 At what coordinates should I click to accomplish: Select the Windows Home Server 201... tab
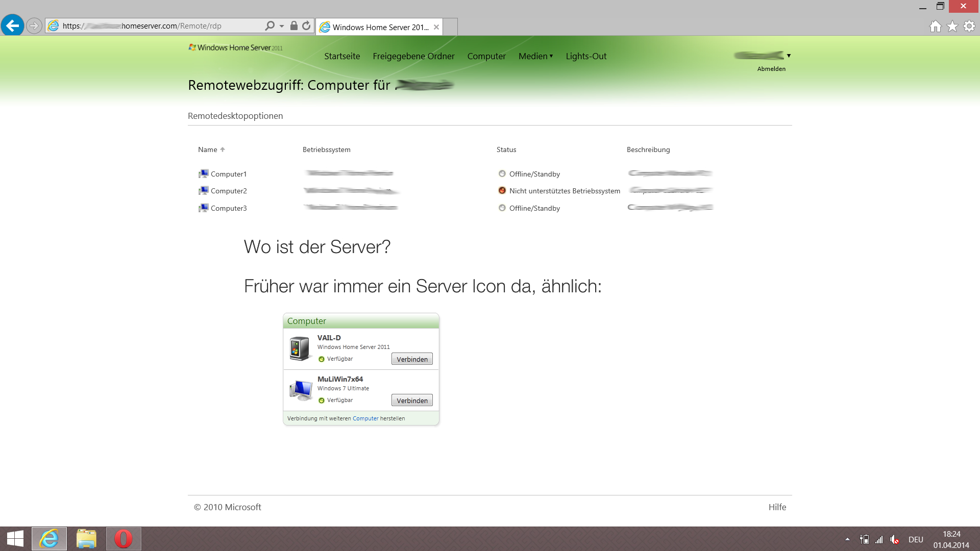pos(379,27)
